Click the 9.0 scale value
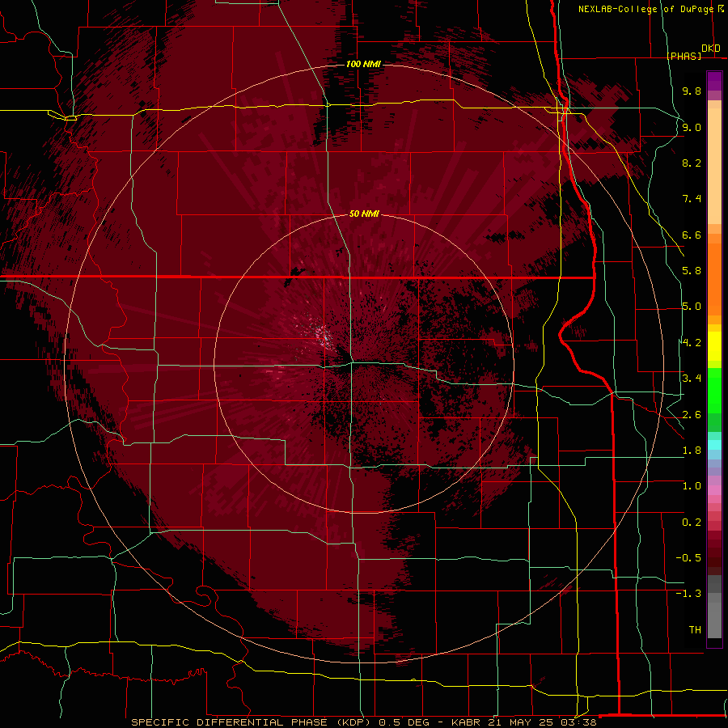The height and width of the screenshot is (728, 728). 692,127
